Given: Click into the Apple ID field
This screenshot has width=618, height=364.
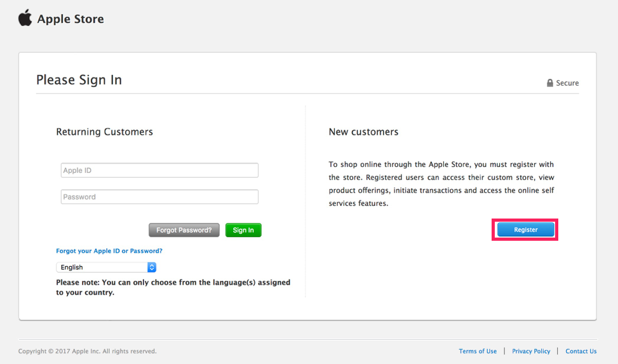Looking at the screenshot, I should click(x=159, y=170).
